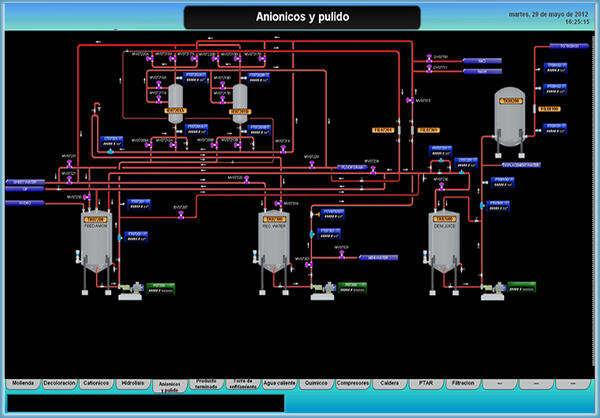Screen dimensions: 600x418
Task: Click the Anionicos y pulido title banner
Action: pos(302,17)
